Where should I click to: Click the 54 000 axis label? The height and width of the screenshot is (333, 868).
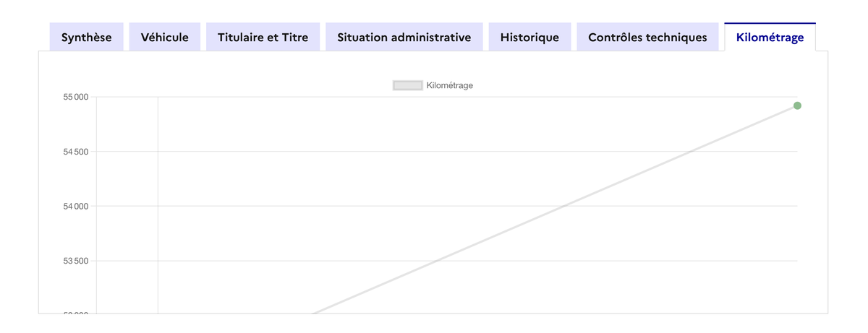(75, 206)
